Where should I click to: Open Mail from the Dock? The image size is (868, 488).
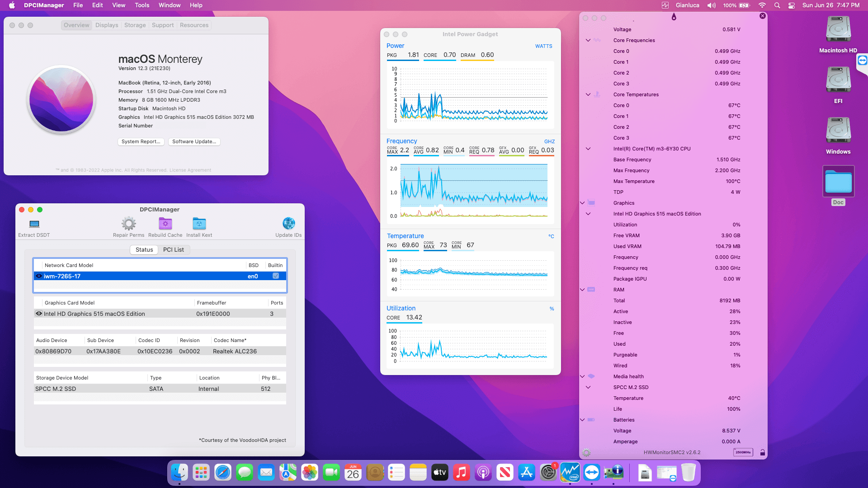pyautogui.click(x=266, y=473)
